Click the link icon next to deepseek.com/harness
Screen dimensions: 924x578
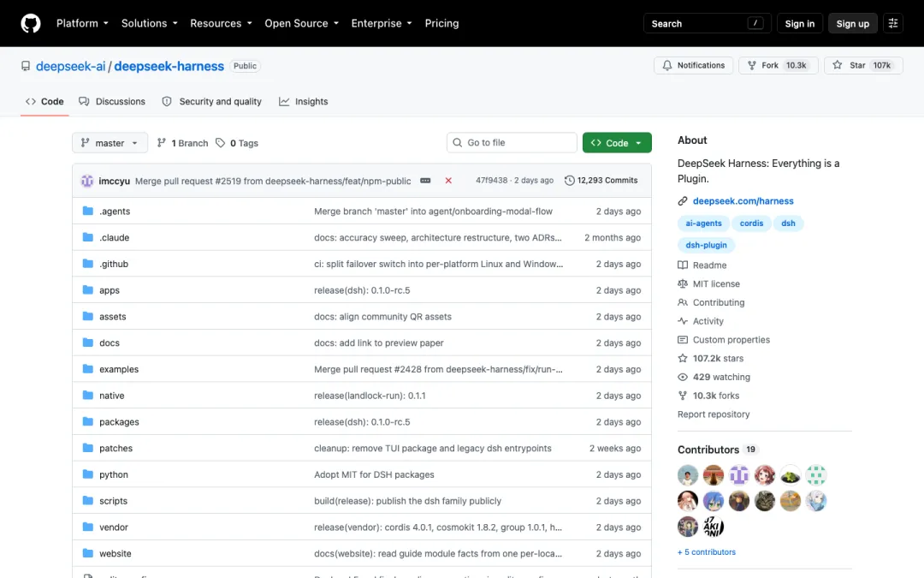(683, 201)
